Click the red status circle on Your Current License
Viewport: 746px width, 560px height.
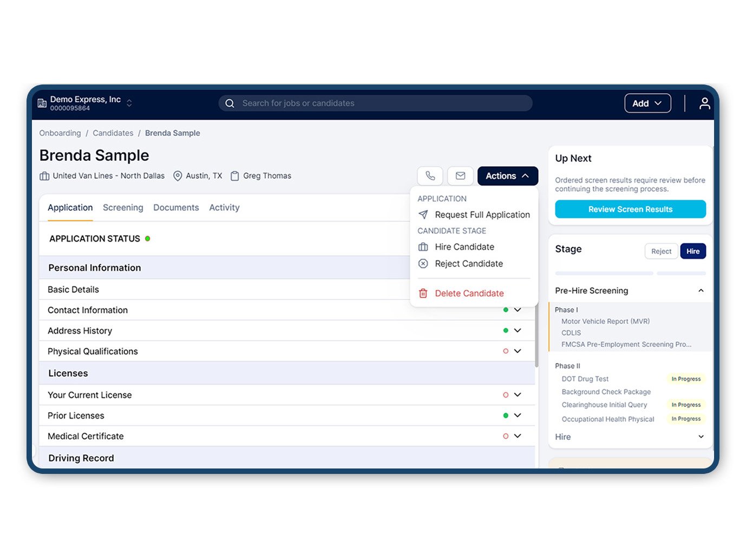(x=506, y=395)
